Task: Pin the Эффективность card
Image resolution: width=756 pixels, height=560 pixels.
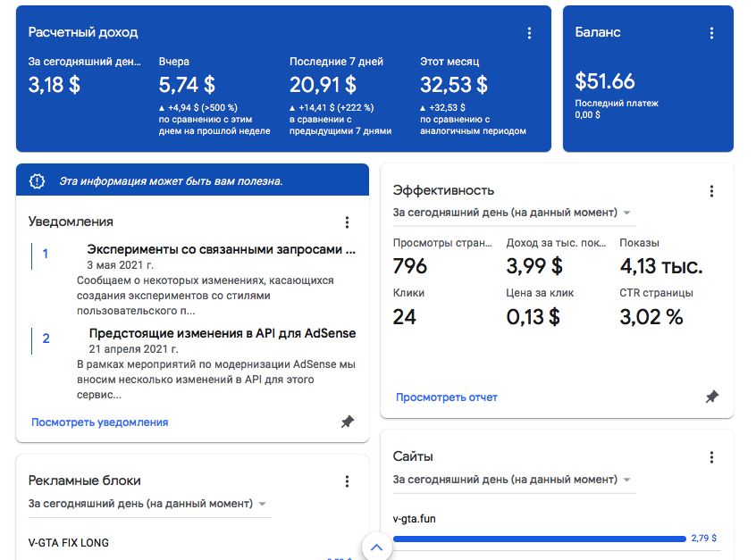Action: click(711, 397)
